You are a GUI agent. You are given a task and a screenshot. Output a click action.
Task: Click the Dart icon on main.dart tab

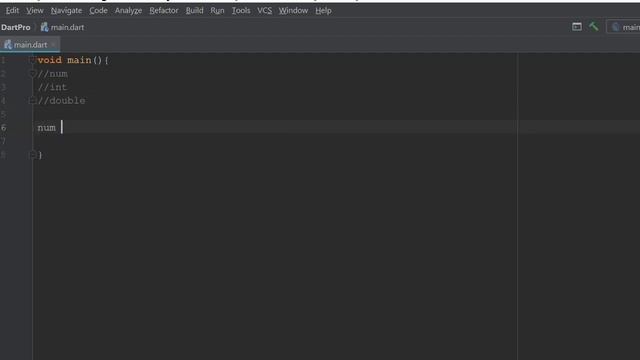point(8,44)
